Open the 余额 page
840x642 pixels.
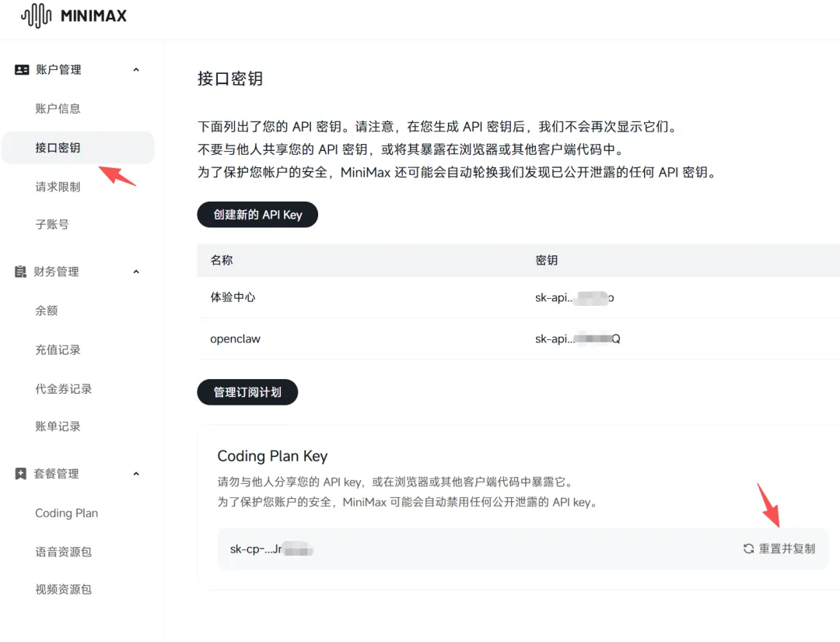(x=47, y=310)
